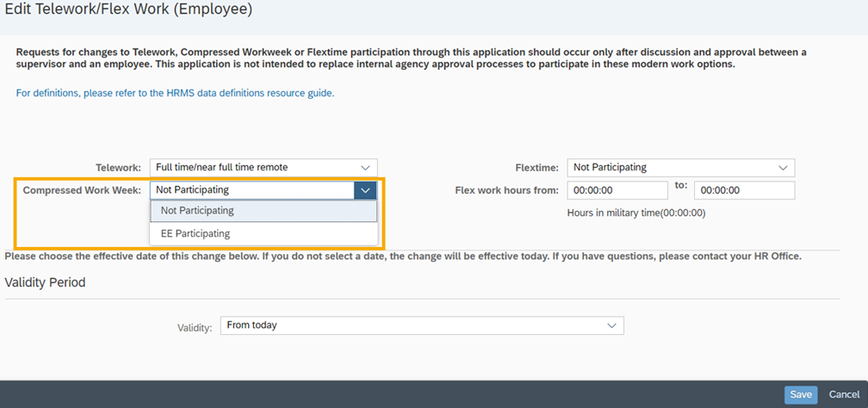The height and width of the screenshot is (408, 868).
Task: Focus the 'Flex work hours from' time input
Action: pos(617,190)
